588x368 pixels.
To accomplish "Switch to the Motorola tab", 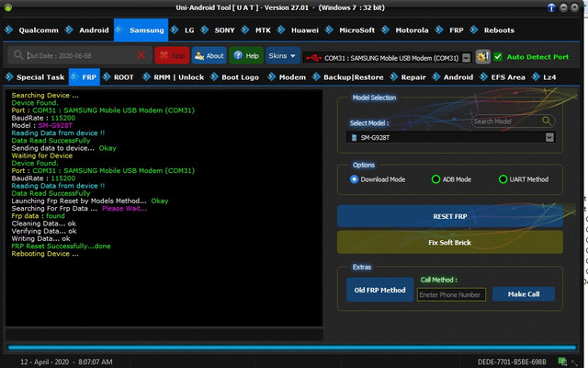I will coord(405,30).
